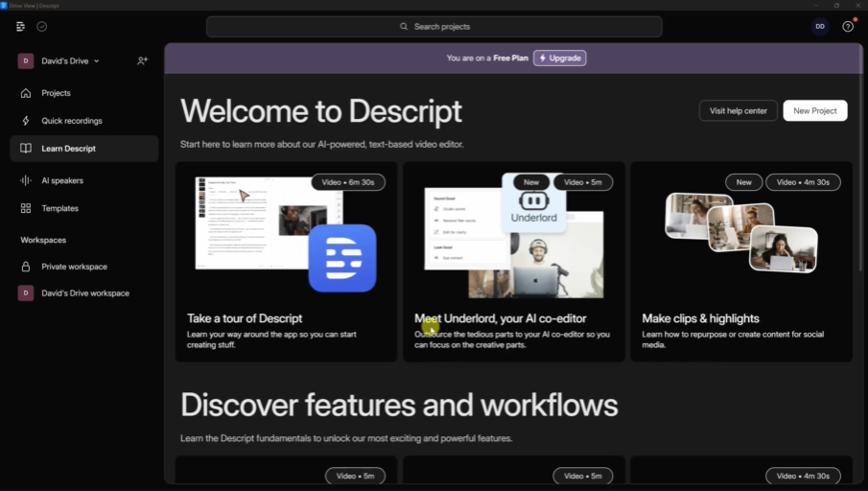The width and height of the screenshot is (868, 491).
Task: Click the blue Descript app logo
Action: 342,258
